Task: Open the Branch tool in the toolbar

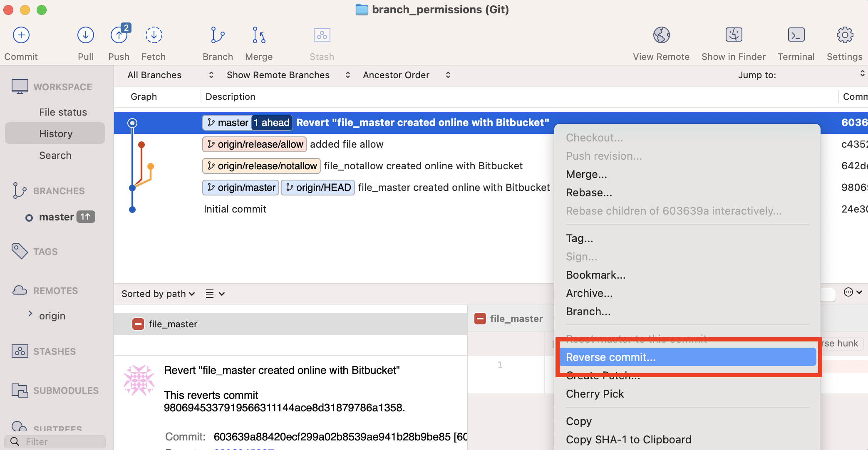Action: [x=218, y=35]
